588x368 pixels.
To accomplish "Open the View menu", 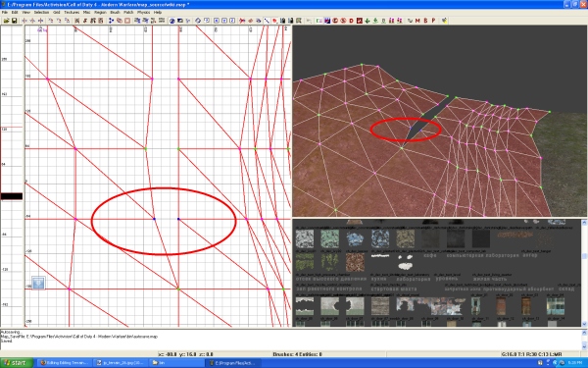I will click(25, 12).
